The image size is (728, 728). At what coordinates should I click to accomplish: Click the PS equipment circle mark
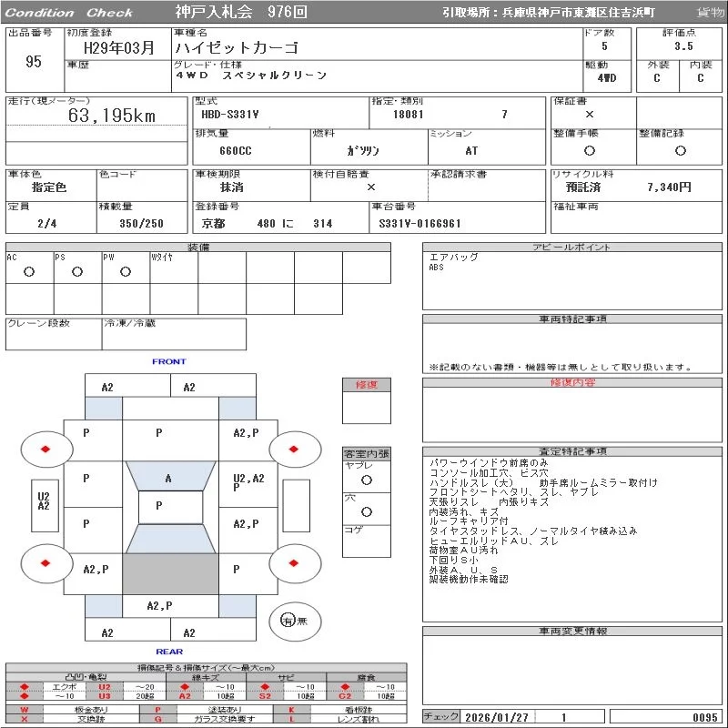(x=77, y=271)
